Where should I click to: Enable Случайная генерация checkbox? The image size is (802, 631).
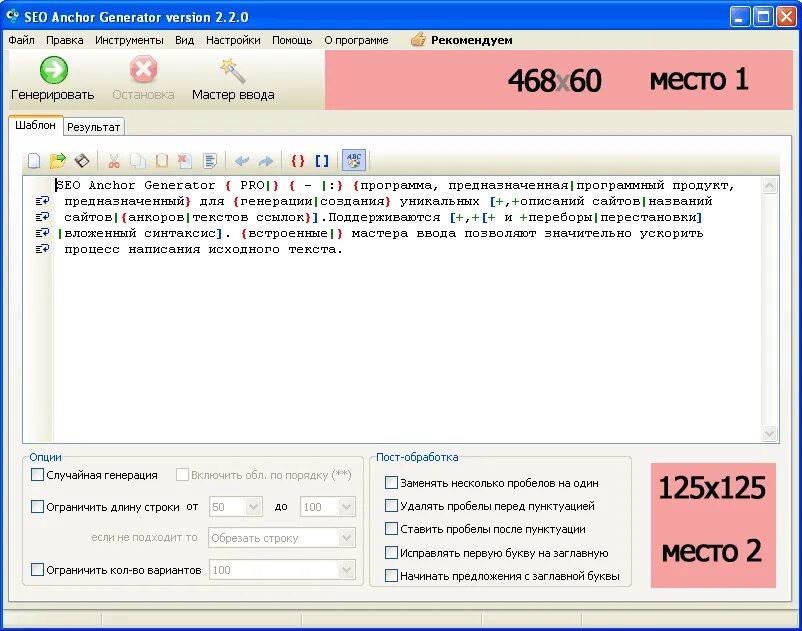pyautogui.click(x=37, y=475)
